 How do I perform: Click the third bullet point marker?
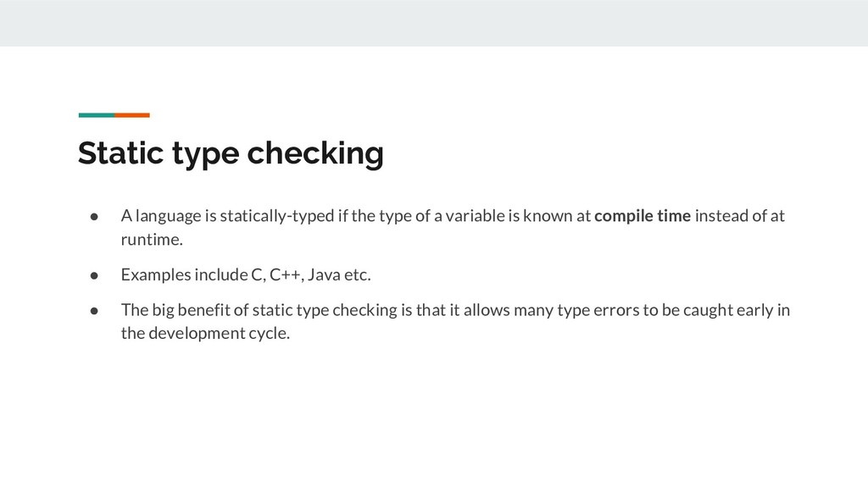coord(97,309)
